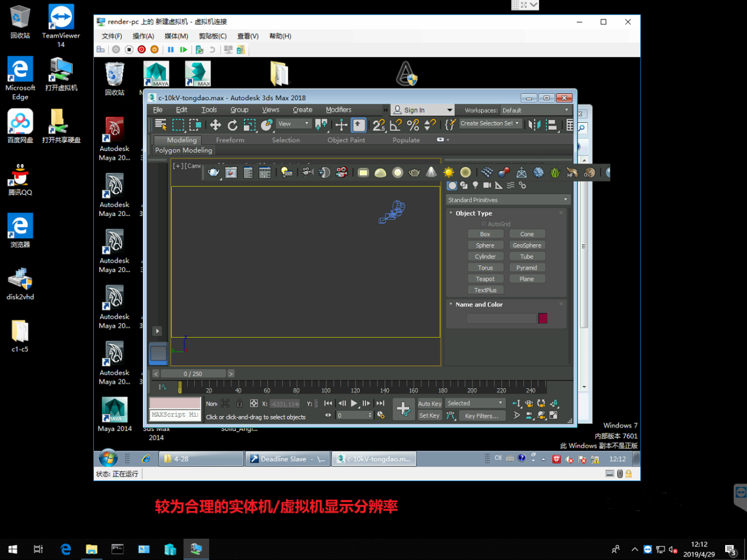Click the red movie camera icon
This screenshot has height=560, width=747.
coord(341,172)
